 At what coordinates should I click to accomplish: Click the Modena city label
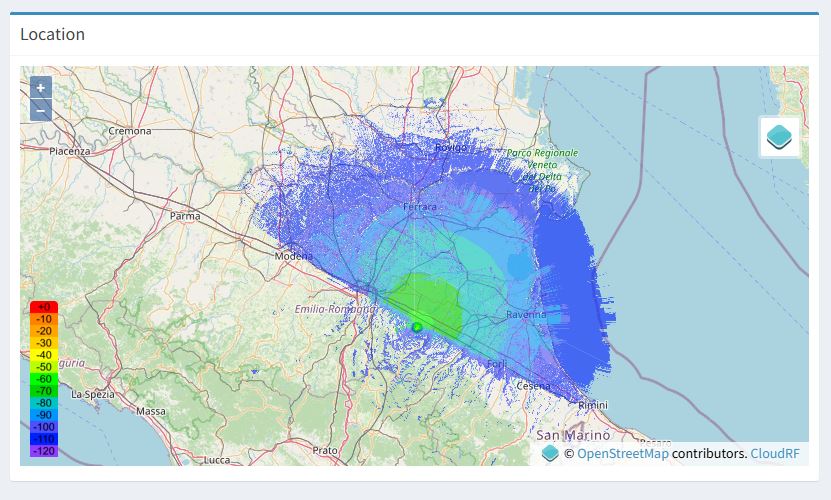294,256
